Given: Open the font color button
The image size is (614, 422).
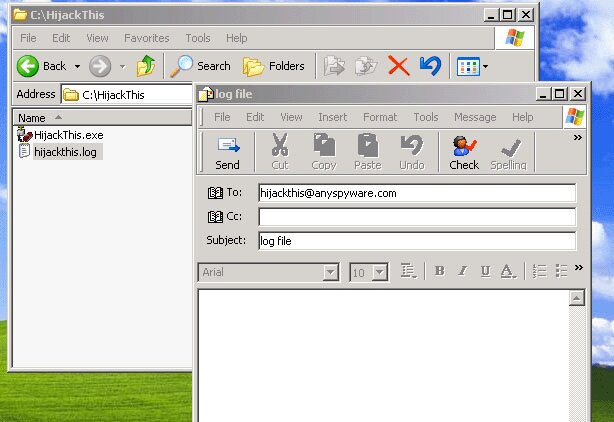Looking at the screenshot, I should (x=508, y=271).
